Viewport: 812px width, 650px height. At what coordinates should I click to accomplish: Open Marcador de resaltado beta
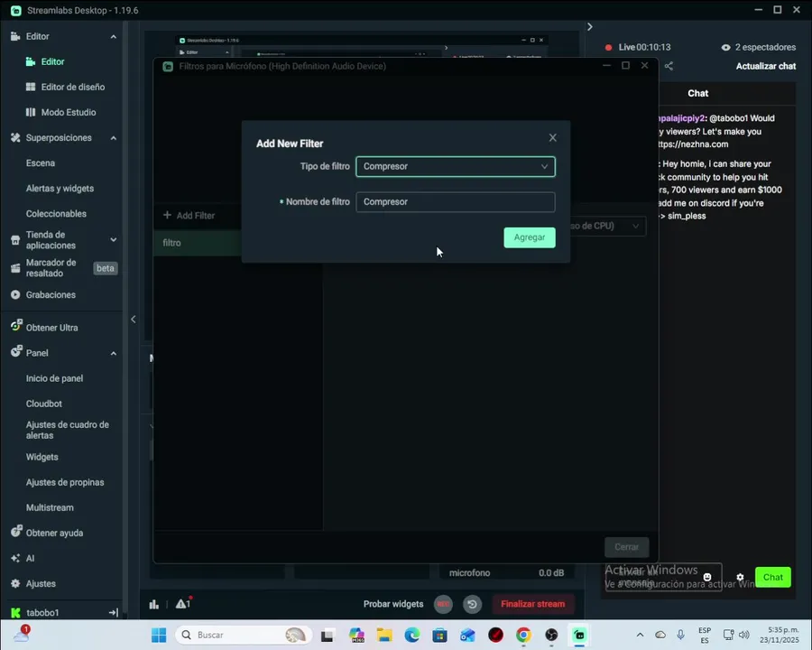click(64, 268)
